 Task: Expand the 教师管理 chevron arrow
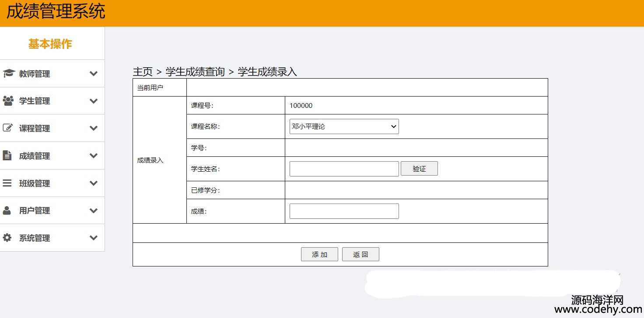(x=93, y=74)
